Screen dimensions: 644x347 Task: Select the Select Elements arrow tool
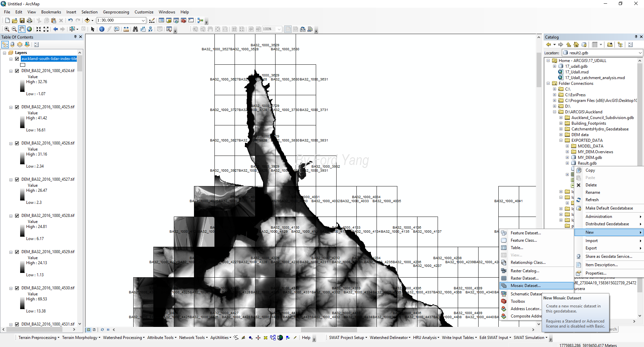(x=93, y=29)
